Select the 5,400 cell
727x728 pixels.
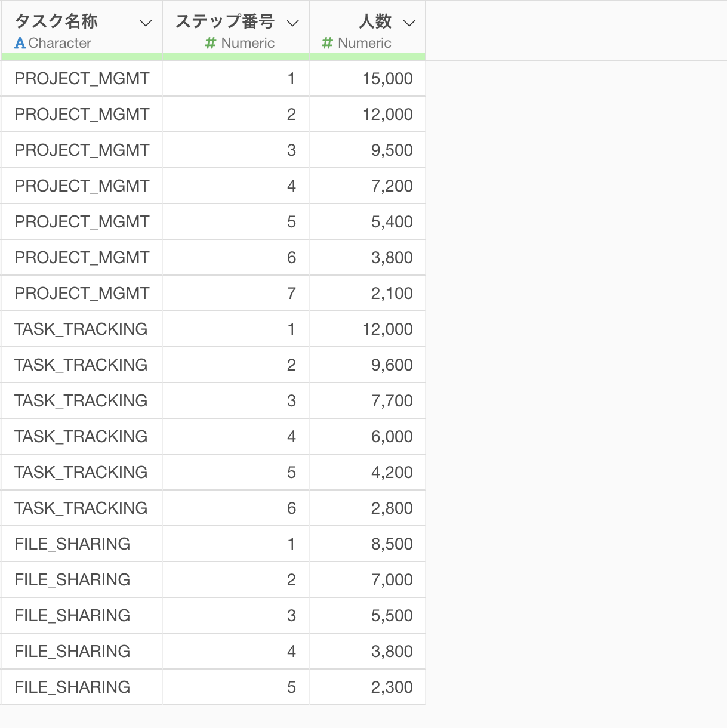368,221
